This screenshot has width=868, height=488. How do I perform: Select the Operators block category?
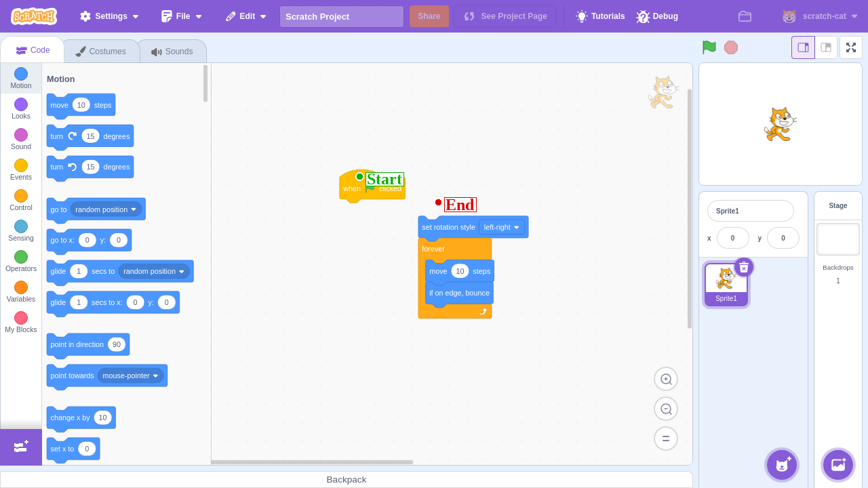point(21,262)
